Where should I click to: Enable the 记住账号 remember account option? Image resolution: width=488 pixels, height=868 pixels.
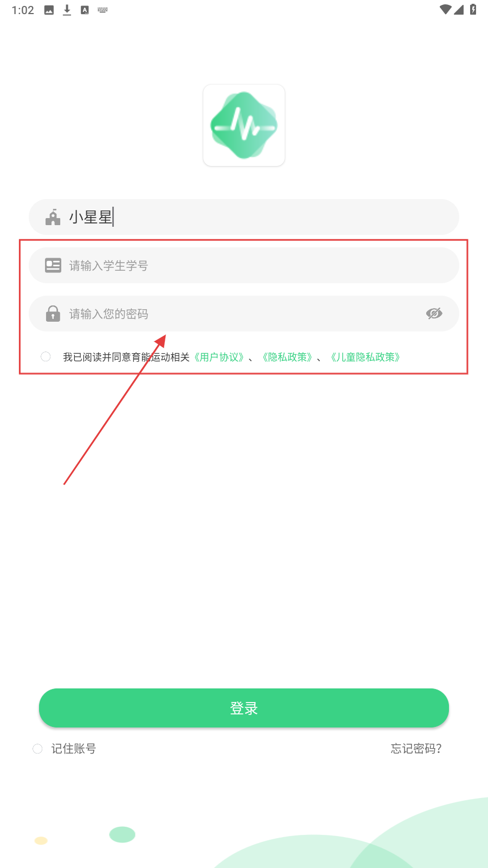click(37, 749)
